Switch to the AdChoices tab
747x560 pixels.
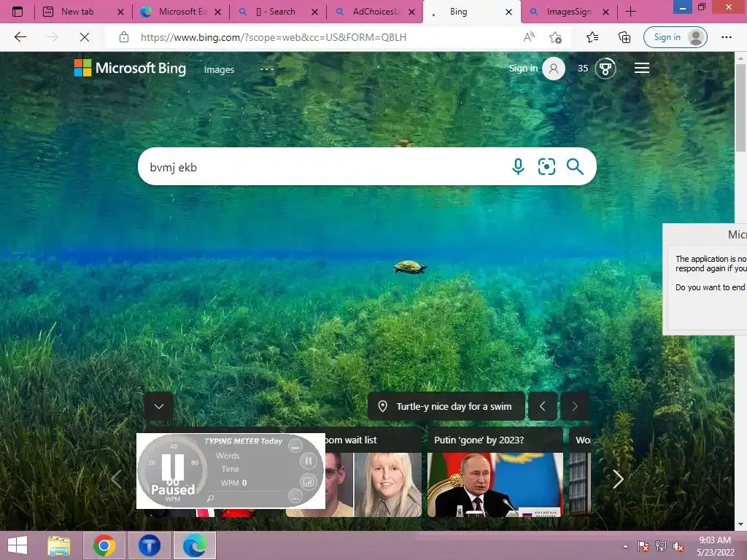pos(376,12)
